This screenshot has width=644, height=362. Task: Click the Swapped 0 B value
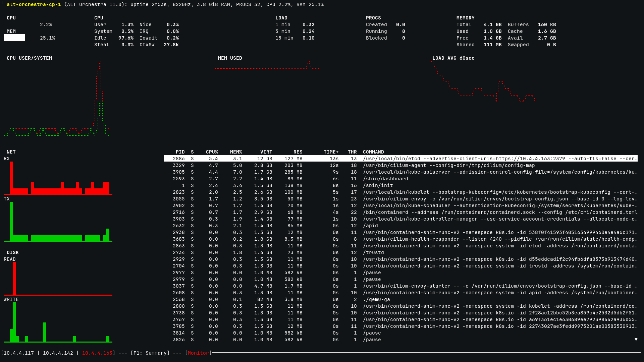551,45
